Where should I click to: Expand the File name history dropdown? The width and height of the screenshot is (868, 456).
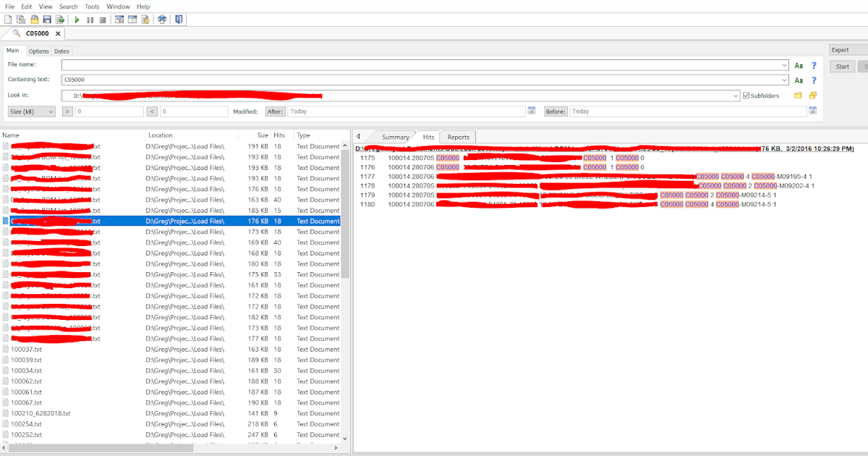[x=785, y=65]
